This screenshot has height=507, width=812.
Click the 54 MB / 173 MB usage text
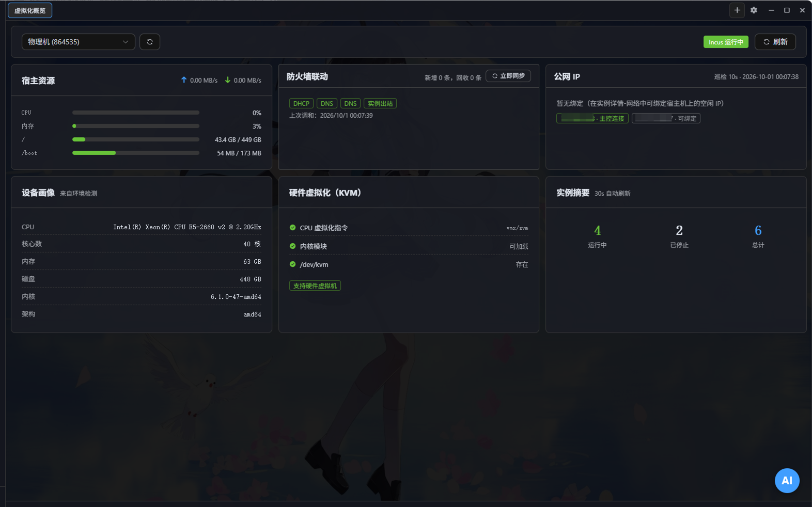(239, 153)
